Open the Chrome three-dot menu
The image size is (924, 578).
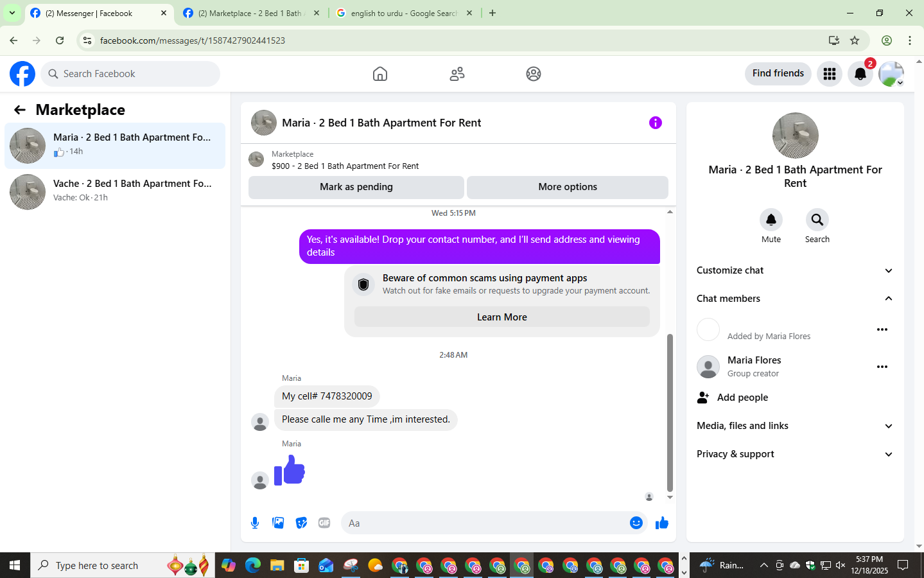[910, 40]
